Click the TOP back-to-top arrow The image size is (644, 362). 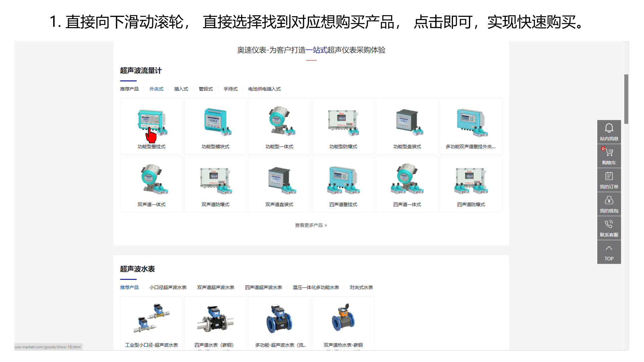click(609, 248)
